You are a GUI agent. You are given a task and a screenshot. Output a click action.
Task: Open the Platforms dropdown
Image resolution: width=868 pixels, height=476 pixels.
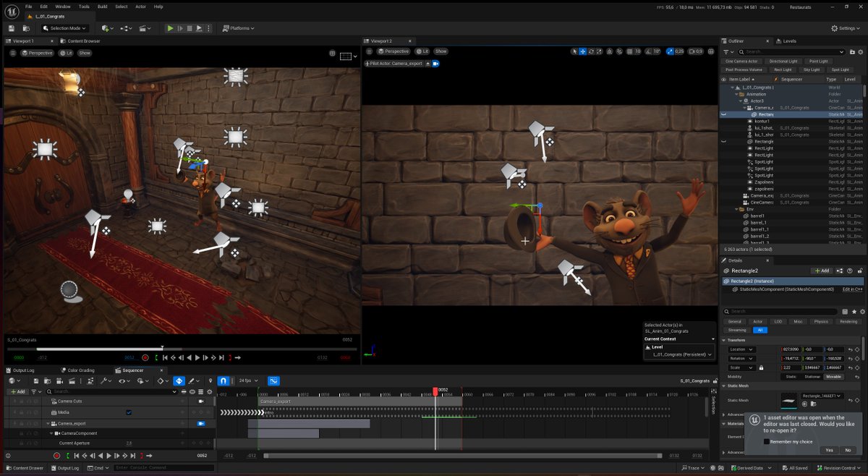(x=237, y=28)
